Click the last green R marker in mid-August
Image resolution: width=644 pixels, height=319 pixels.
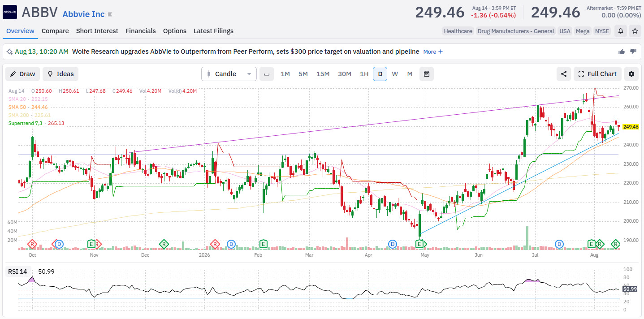(616, 244)
